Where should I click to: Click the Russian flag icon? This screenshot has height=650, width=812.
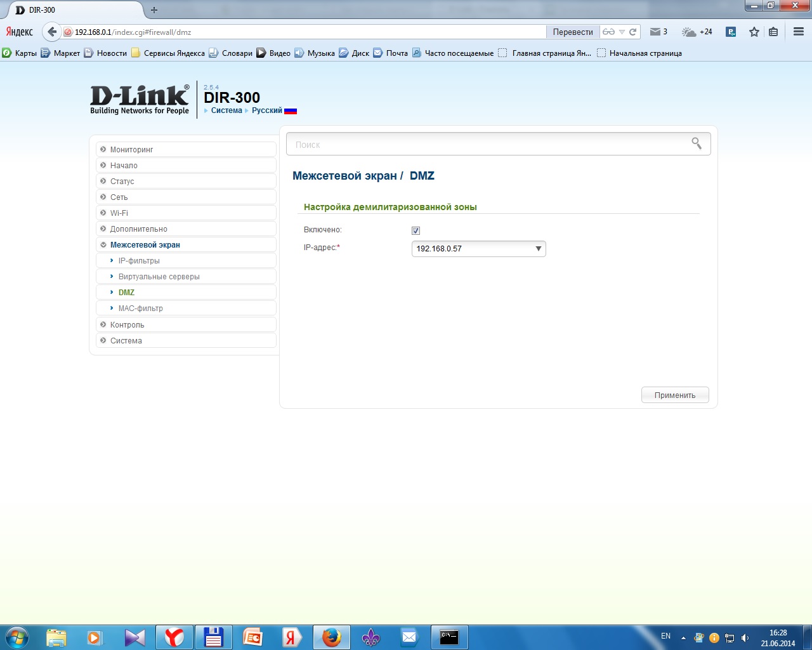pos(291,110)
